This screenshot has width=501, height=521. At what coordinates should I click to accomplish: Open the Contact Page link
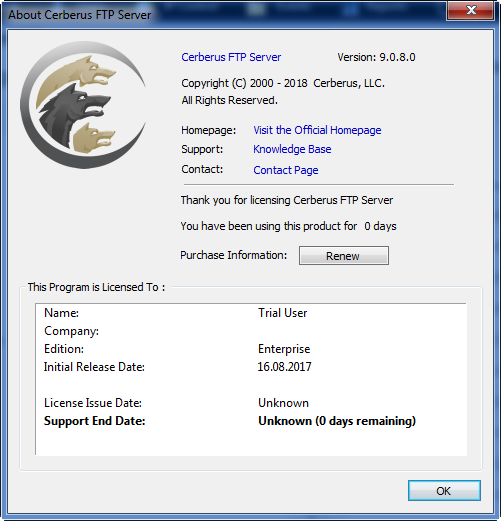point(286,170)
